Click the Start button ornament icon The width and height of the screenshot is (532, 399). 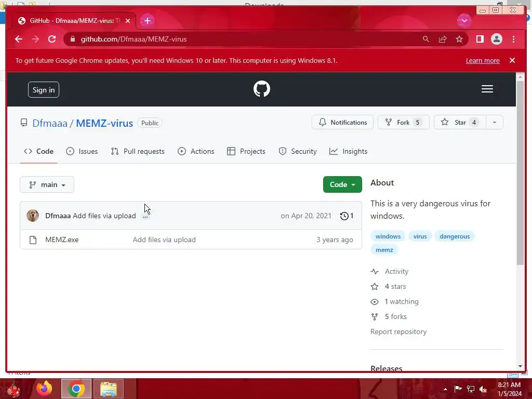(x=13, y=389)
